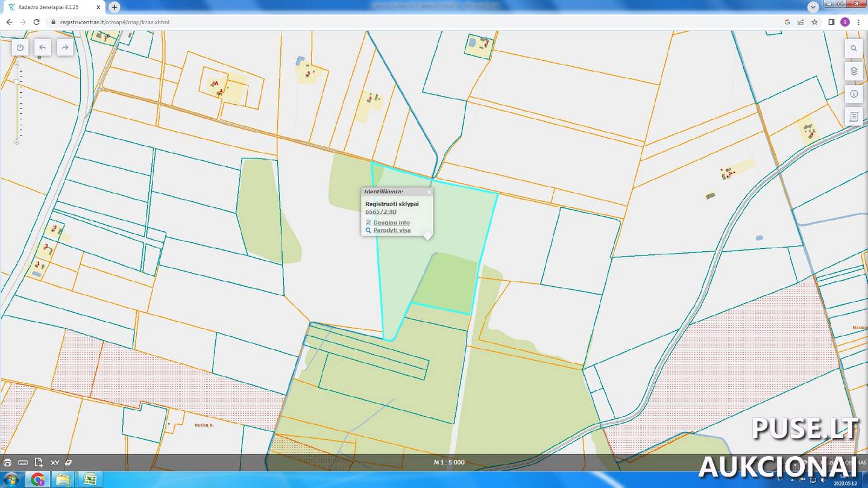Reload the current page
The image size is (868, 488).
pyautogui.click(x=36, y=22)
